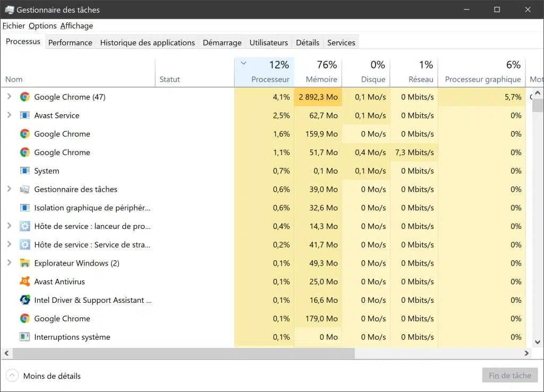Screen dimensions: 544x392
Task: Click the System process icon
Action: point(24,171)
